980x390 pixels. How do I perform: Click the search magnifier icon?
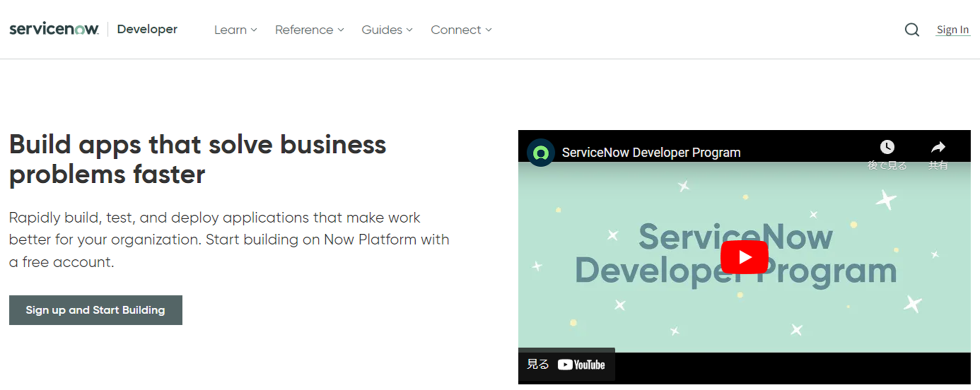coord(912,30)
